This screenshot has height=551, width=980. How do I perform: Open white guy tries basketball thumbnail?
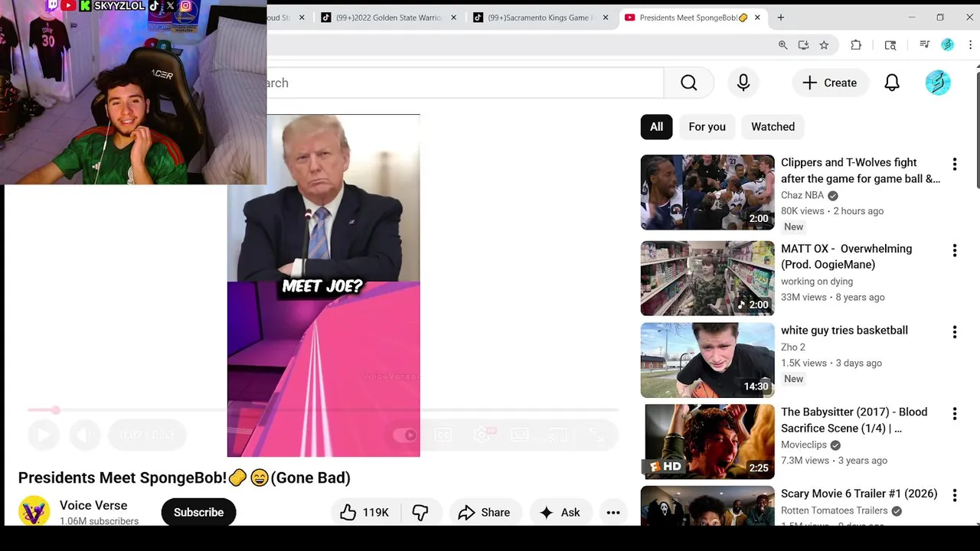coord(707,360)
